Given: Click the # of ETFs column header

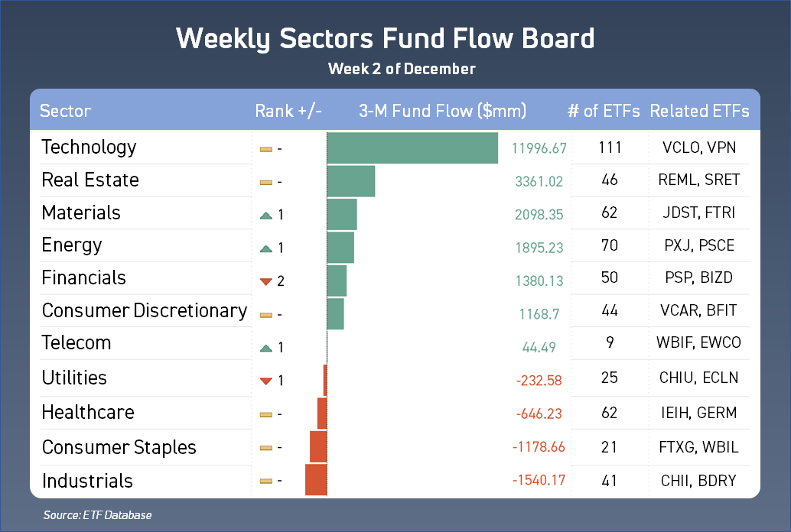Looking at the screenshot, I should tap(604, 111).
